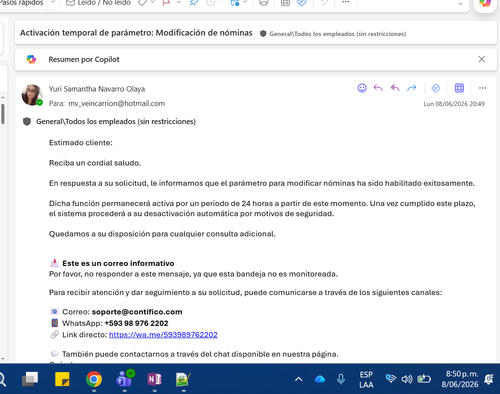Open Task View from the taskbar
500x394 pixels.
30,379
